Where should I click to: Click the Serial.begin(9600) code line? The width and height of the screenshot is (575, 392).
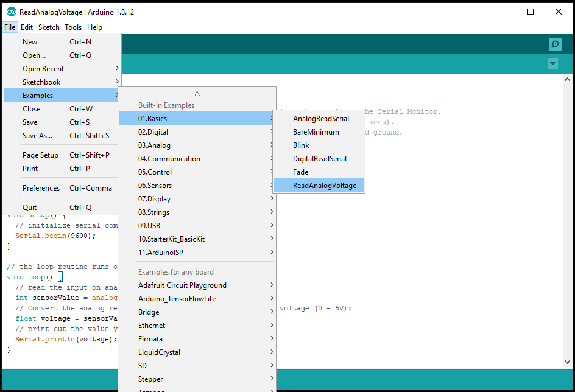click(55, 236)
